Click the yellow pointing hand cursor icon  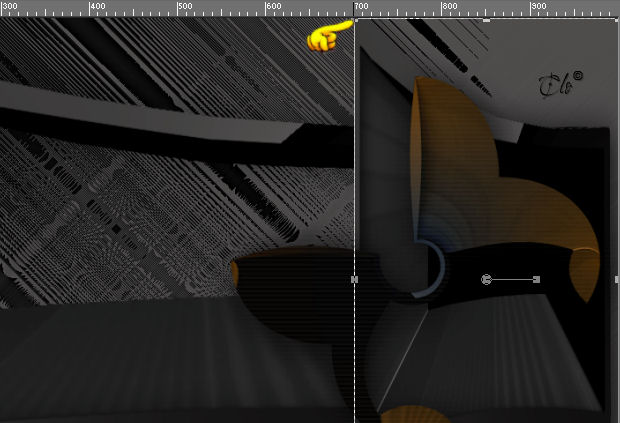pyautogui.click(x=329, y=36)
